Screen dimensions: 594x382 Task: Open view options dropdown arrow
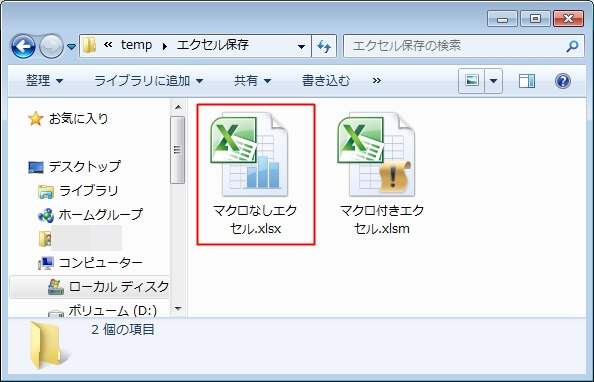pyautogui.click(x=494, y=81)
